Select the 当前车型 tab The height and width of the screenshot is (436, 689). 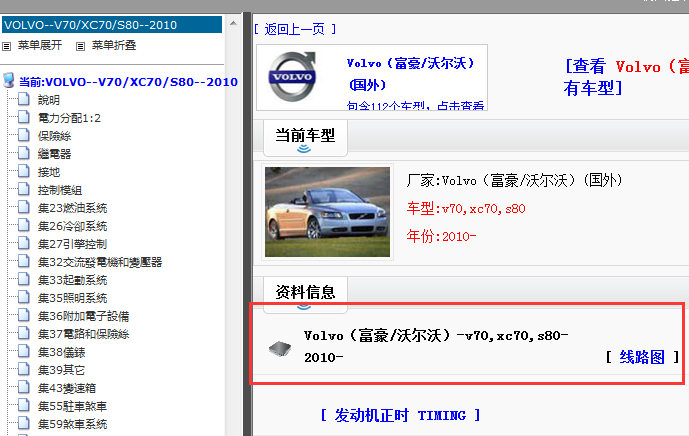tap(305, 138)
